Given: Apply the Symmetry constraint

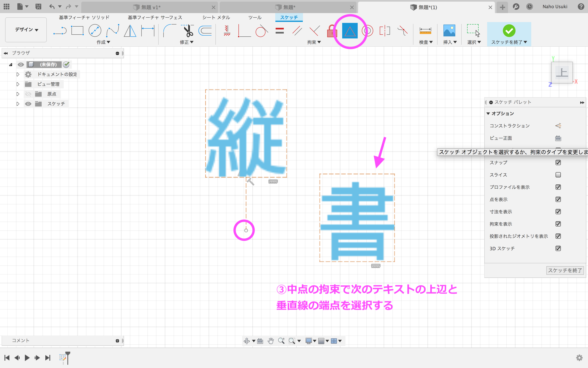Looking at the screenshot, I should click(x=385, y=31).
